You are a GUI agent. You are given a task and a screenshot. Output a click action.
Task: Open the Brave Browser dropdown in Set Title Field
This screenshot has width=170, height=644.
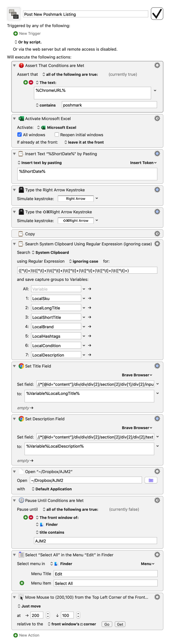coord(137,375)
